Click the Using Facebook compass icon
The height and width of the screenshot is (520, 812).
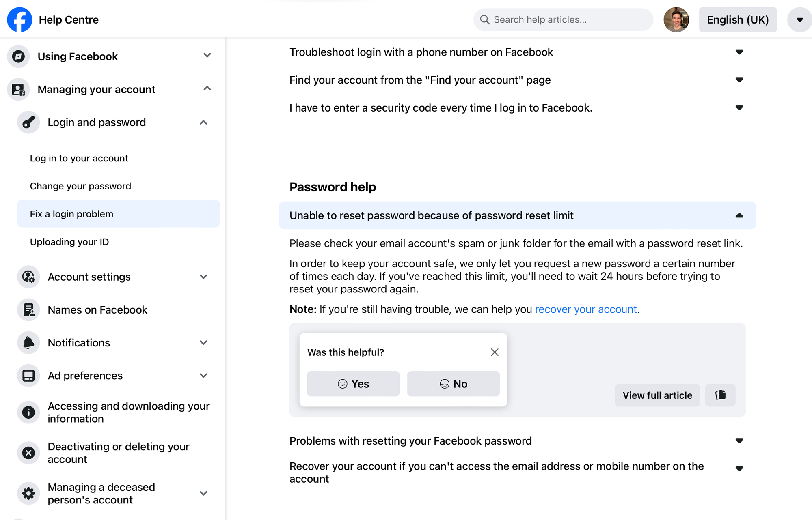coord(18,56)
